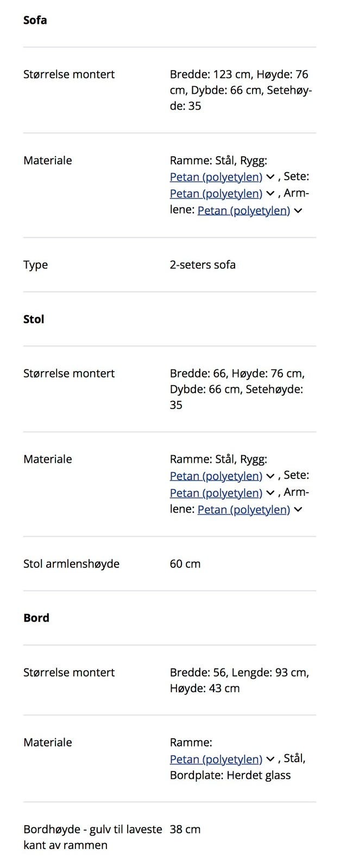Select the Stol section heading

(34, 319)
